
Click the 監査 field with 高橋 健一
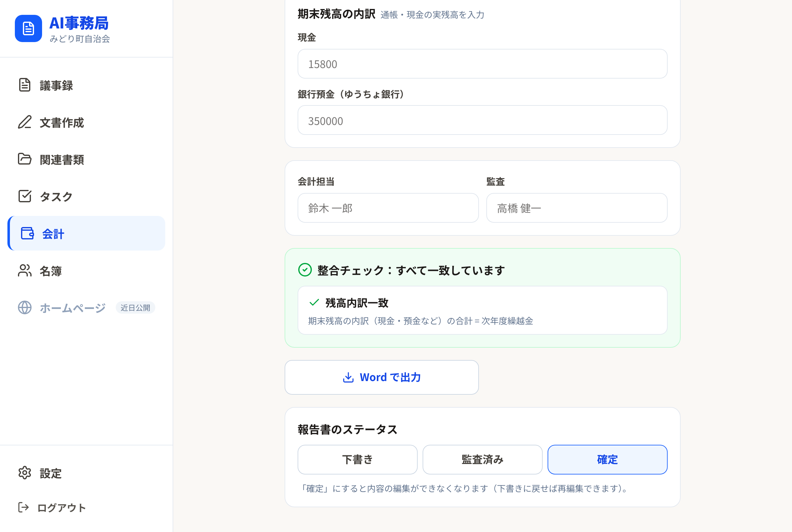[x=577, y=208]
